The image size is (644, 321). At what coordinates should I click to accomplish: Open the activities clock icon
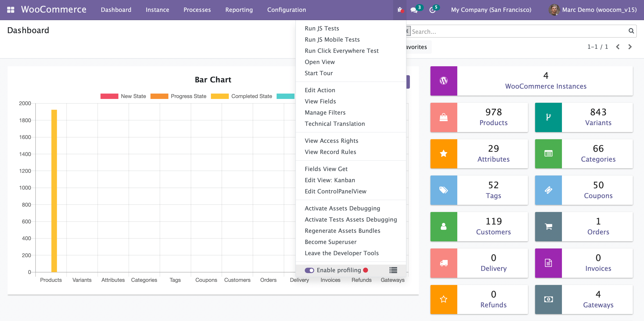coord(432,10)
